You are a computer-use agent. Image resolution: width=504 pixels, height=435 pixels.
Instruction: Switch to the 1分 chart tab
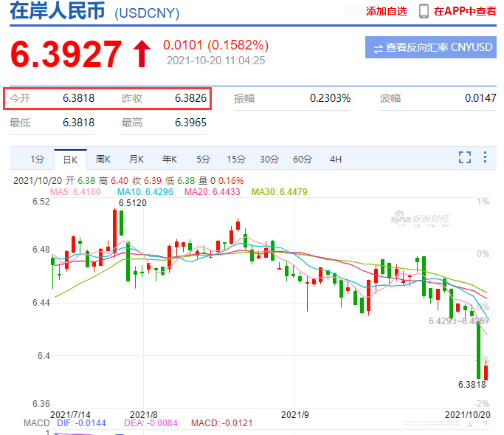pyautogui.click(x=37, y=160)
